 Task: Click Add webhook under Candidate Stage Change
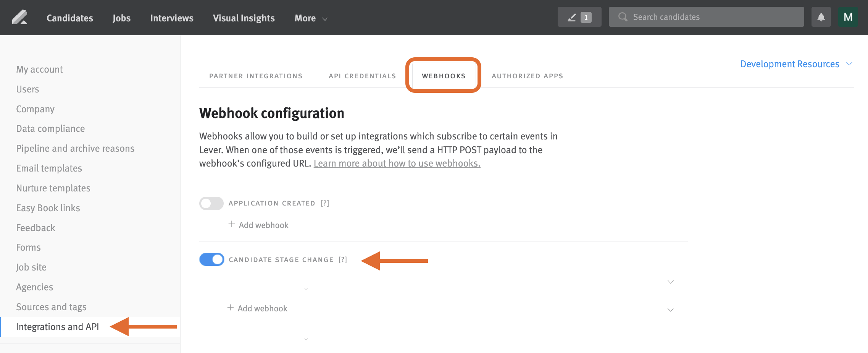[262, 308]
